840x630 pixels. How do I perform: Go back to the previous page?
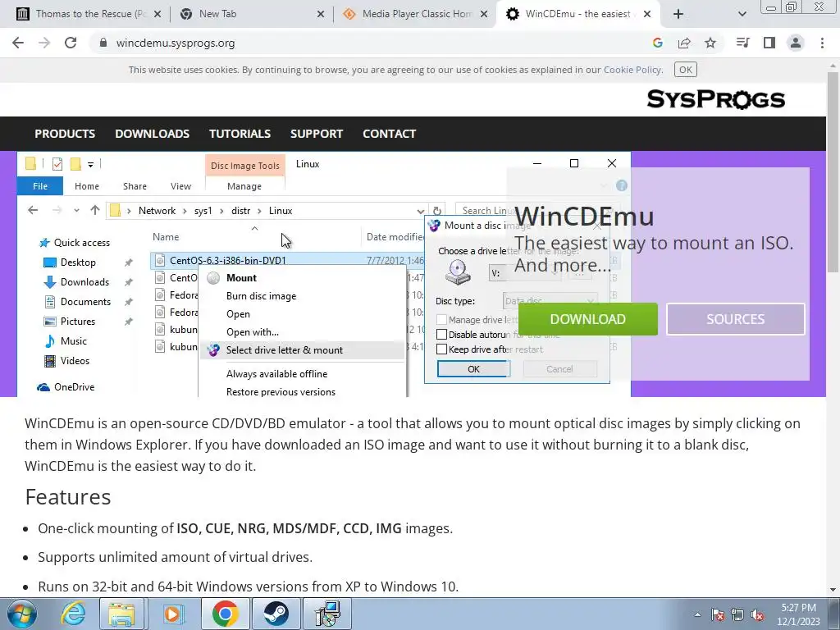pyautogui.click(x=18, y=43)
